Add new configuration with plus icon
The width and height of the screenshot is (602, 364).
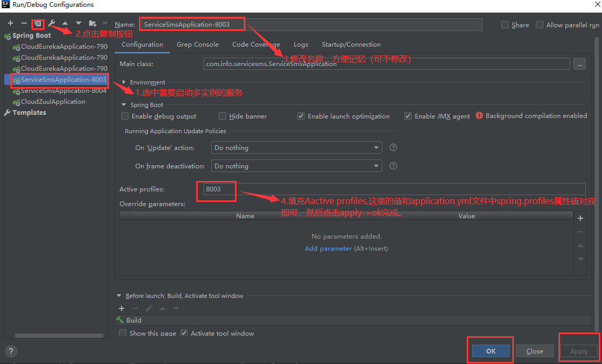coord(10,24)
